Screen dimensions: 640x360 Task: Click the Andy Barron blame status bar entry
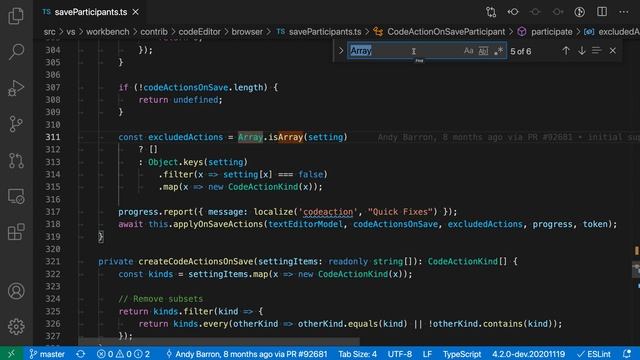246,354
